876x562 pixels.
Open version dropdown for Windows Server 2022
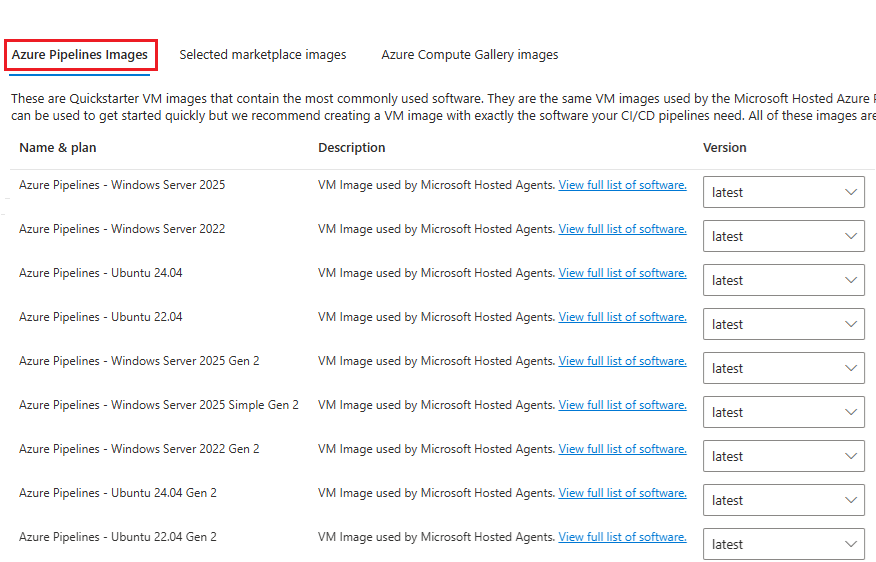pyautogui.click(x=783, y=236)
